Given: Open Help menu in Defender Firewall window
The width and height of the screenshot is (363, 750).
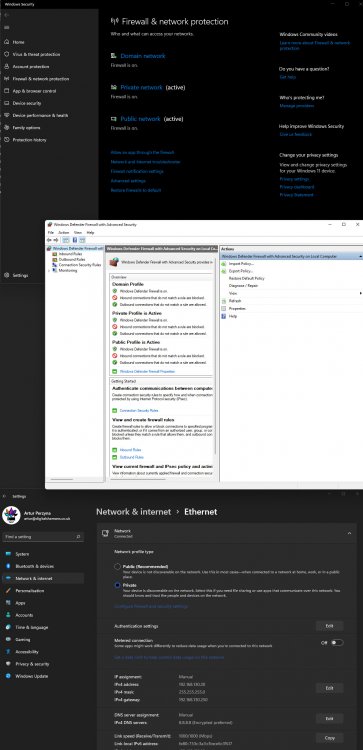Looking at the screenshot, I should (x=90, y=232).
